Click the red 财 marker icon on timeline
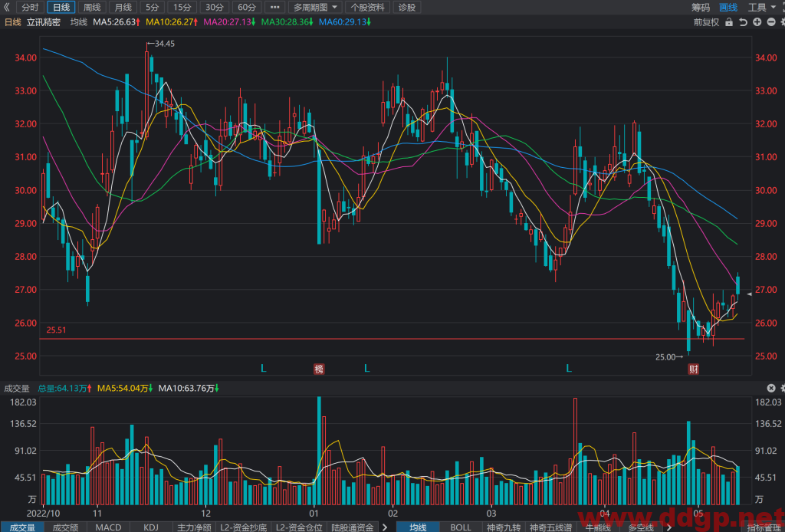 [x=693, y=369]
